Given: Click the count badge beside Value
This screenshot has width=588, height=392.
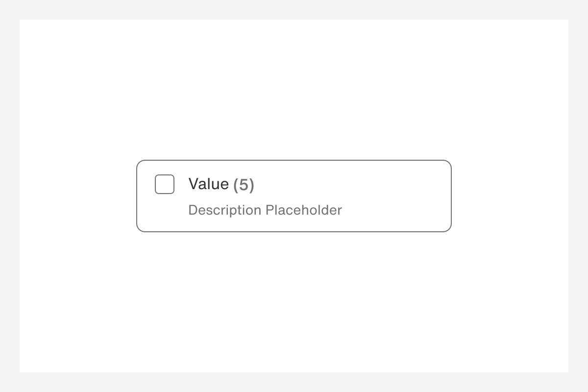Looking at the screenshot, I should [x=244, y=185].
